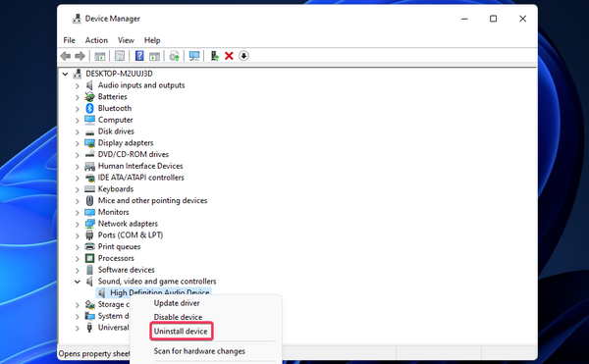Select the Computer tree item

click(115, 120)
